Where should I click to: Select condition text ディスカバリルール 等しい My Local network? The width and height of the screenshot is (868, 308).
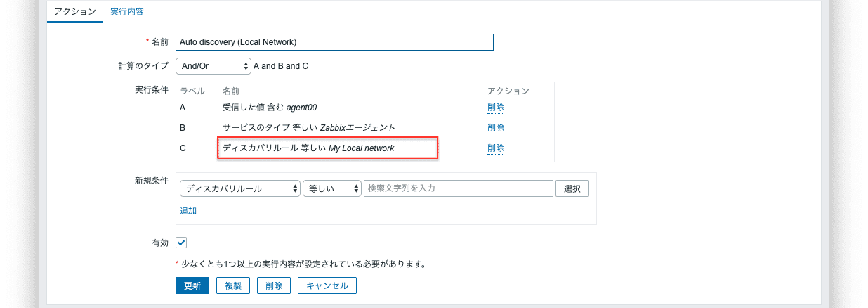pyautogui.click(x=308, y=148)
